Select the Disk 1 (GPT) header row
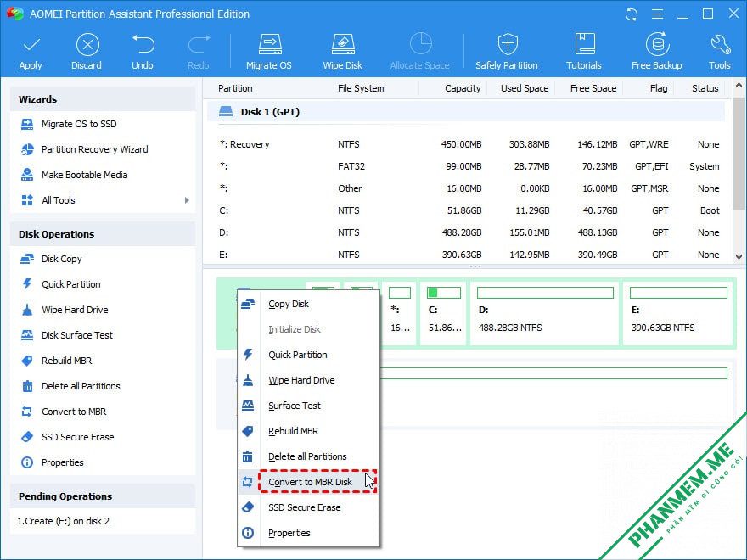Image resolution: width=747 pixels, height=560 pixels. (x=466, y=112)
